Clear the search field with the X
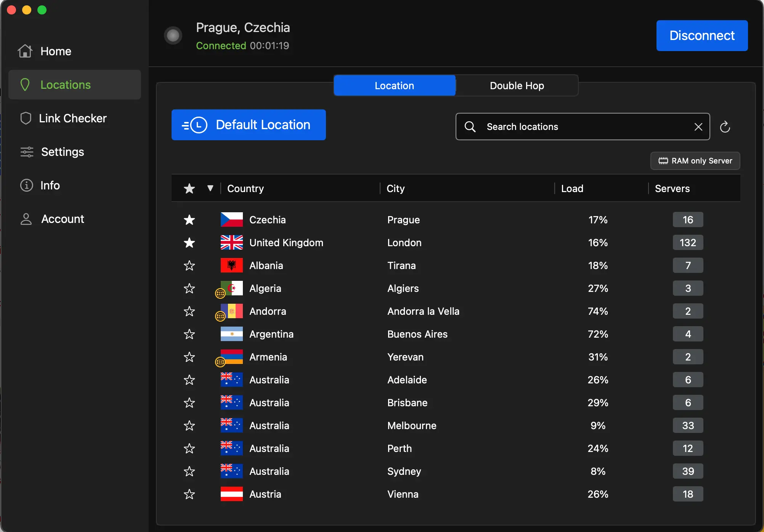Image resolution: width=764 pixels, height=532 pixels. pyautogui.click(x=698, y=127)
